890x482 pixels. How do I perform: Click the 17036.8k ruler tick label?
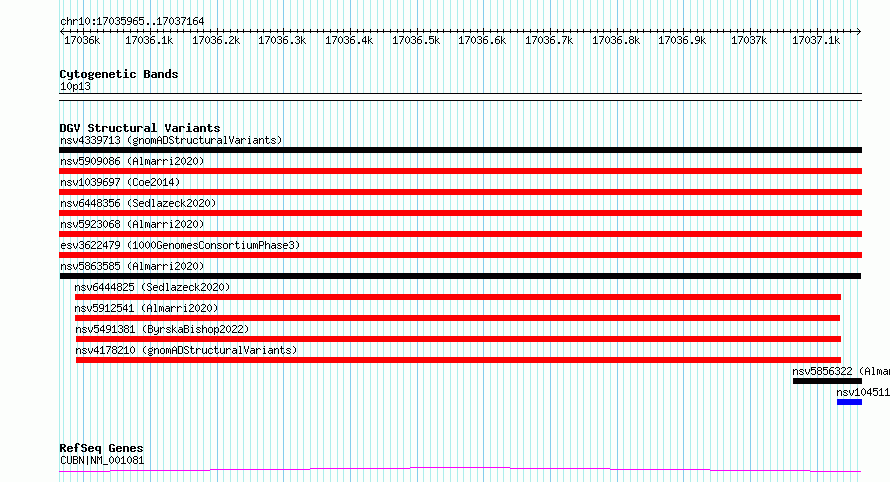click(616, 40)
